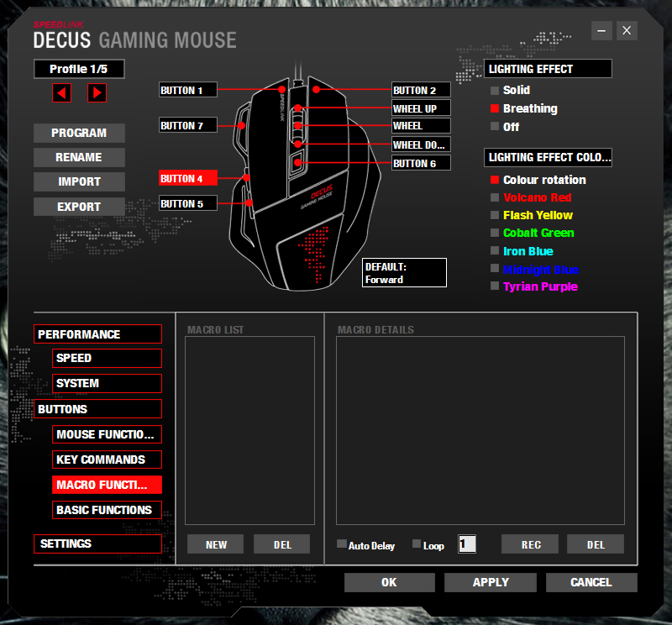This screenshot has width=672, height=625.
Task: Select BUTTON 5 label
Action: (187, 203)
